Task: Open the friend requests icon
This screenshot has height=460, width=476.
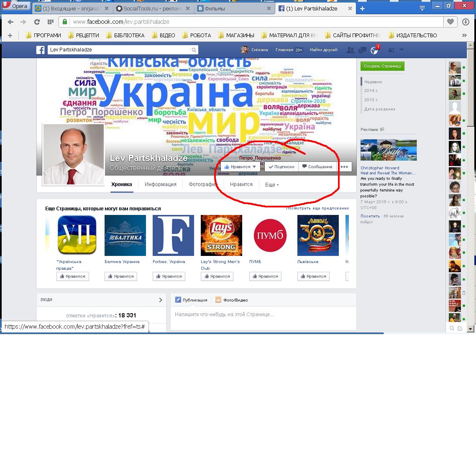Action: point(351,50)
